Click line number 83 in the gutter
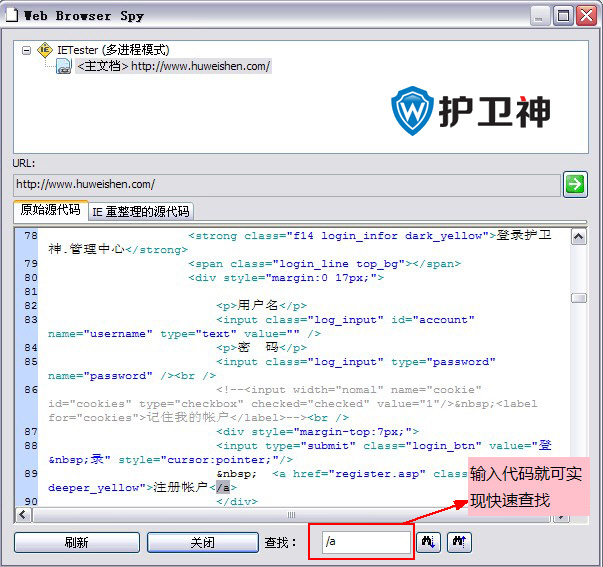Screen dimensions: 603x567 (31, 320)
